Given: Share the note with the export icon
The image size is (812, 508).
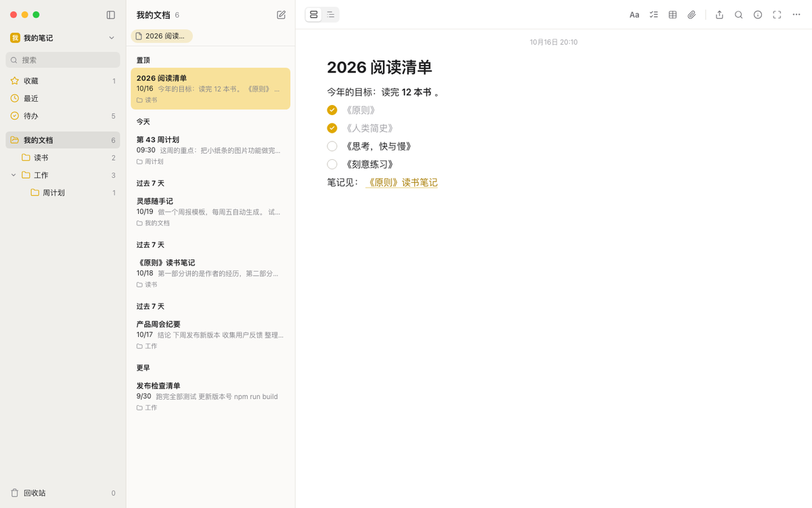Looking at the screenshot, I should [x=719, y=15].
